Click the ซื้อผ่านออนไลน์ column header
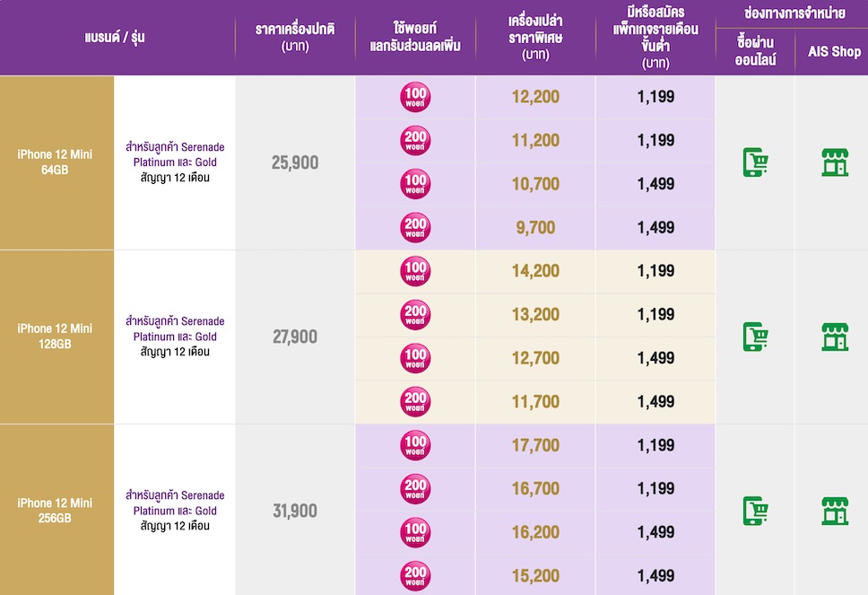Viewport: 868px width, 595px height. [755, 52]
